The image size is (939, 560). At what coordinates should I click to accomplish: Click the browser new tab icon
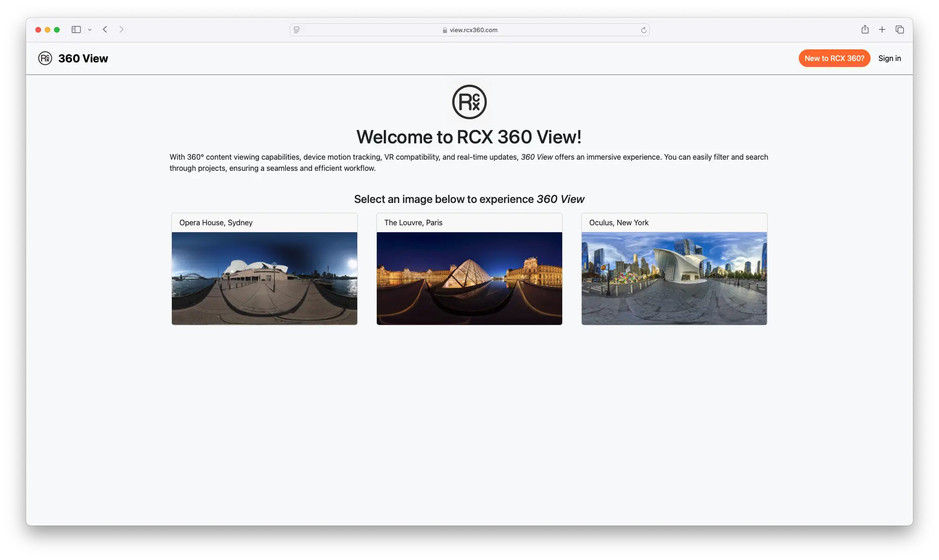tap(882, 29)
